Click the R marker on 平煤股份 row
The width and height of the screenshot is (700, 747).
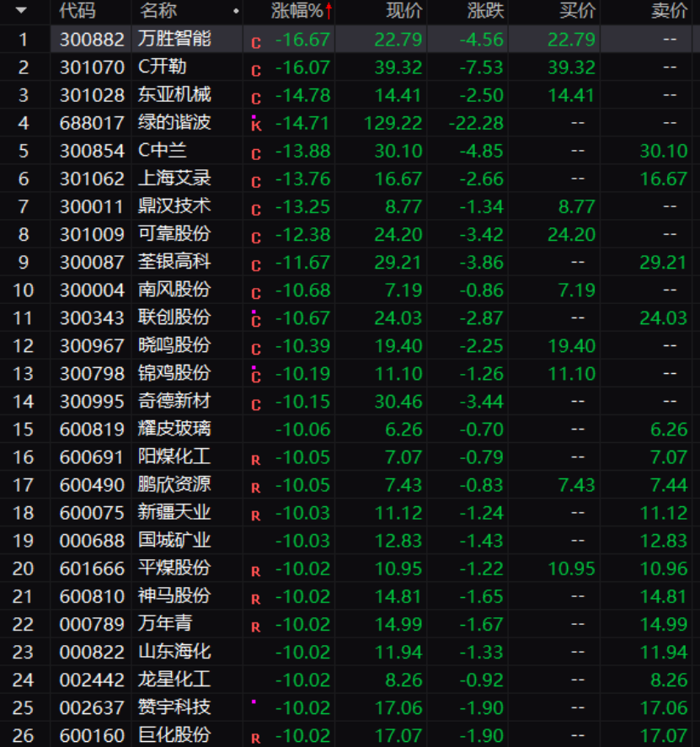[256, 571]
